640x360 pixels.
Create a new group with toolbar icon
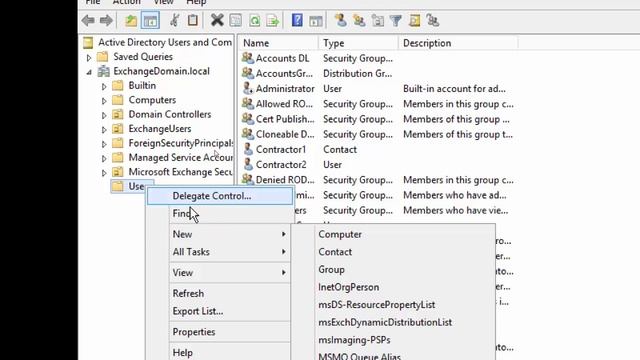click(359, 20)
